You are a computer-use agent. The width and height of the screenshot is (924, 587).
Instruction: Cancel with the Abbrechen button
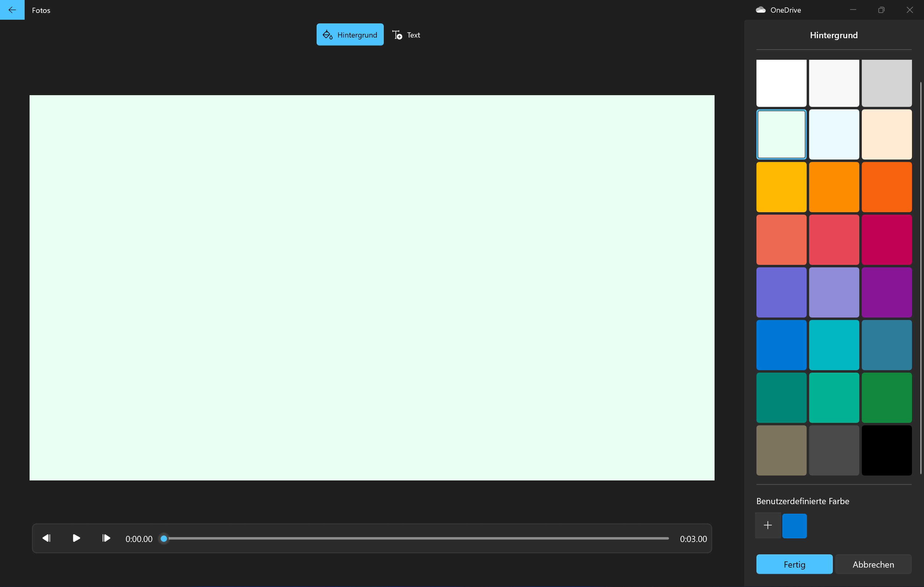(873, 565)
